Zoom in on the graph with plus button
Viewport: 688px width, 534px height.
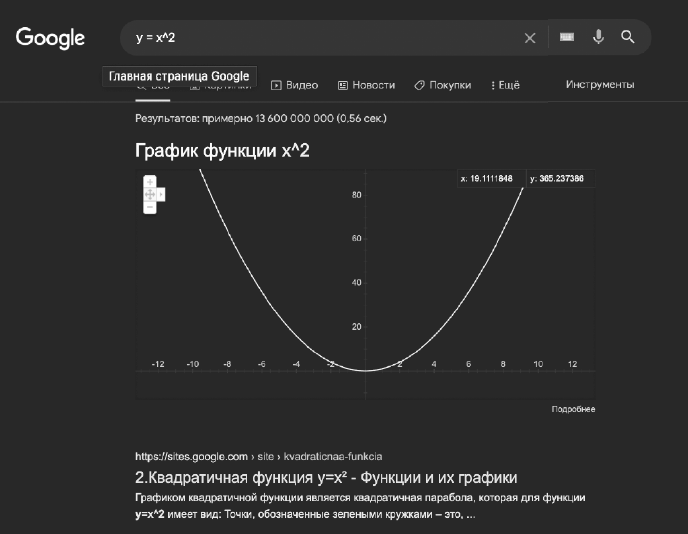coord(150,182)
